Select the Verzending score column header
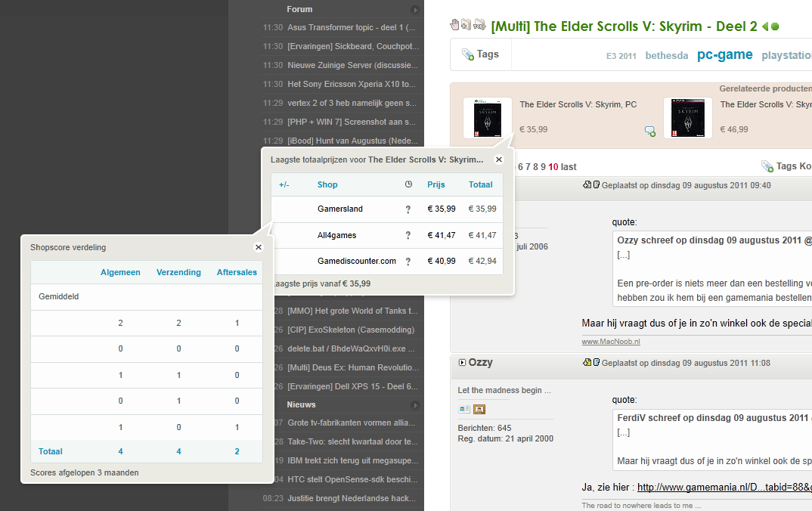This screenshot has width=812, height=511. click(x=178, y=272)
